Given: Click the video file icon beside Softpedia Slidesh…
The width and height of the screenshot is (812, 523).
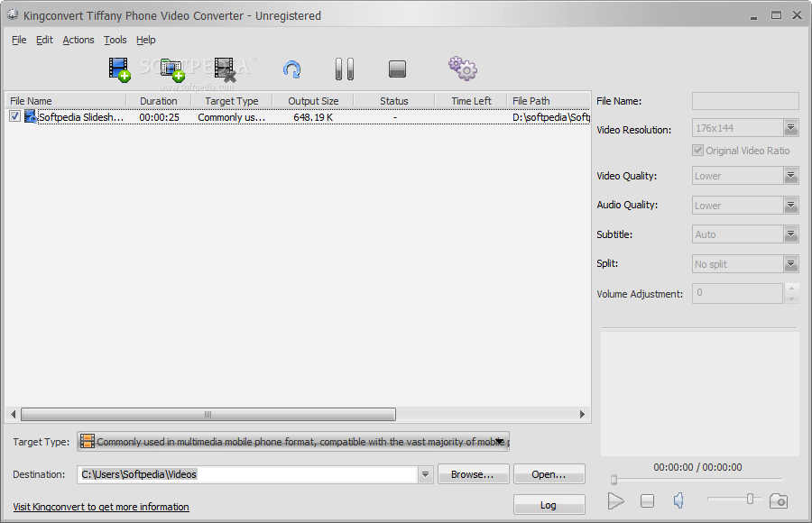Looking at the screenshot, I should (31, 116).
